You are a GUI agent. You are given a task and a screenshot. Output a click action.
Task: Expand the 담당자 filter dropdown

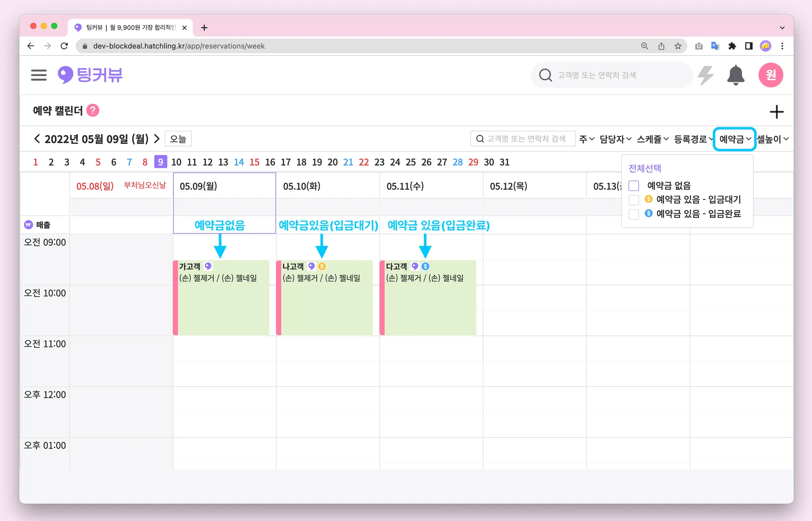pos(615,139)
